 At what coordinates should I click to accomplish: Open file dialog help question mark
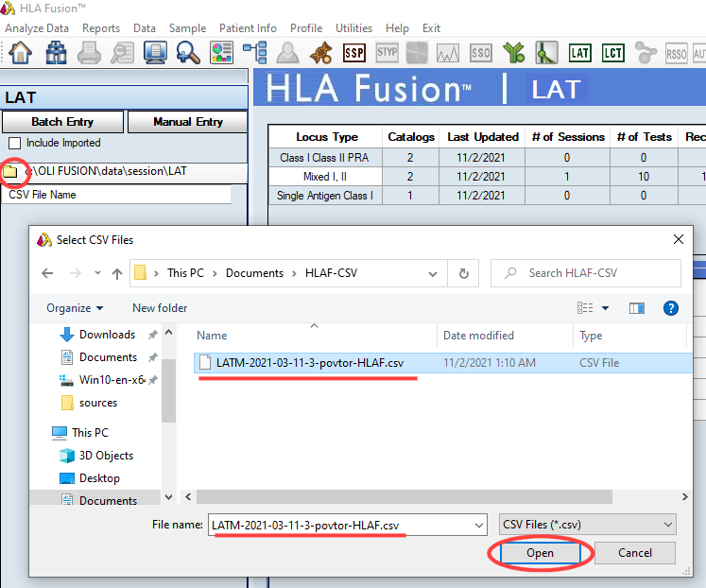tap(671, 308)
